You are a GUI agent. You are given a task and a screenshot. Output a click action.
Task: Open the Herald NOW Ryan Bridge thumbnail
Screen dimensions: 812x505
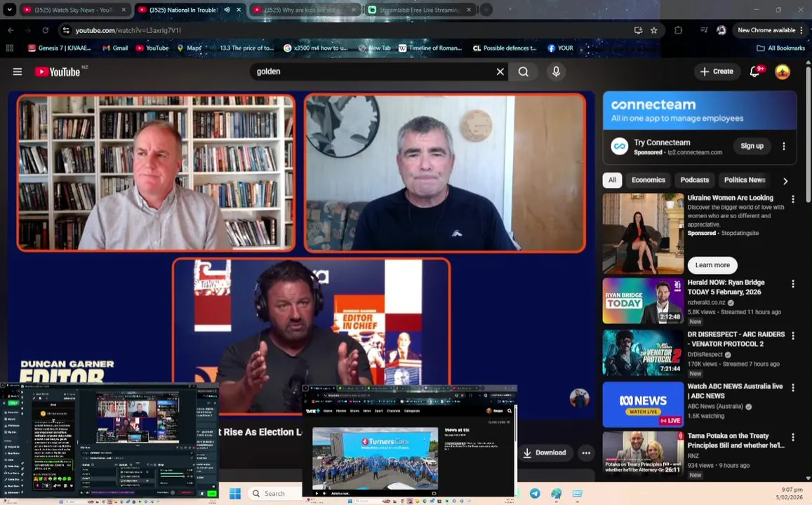coord(643,301)
